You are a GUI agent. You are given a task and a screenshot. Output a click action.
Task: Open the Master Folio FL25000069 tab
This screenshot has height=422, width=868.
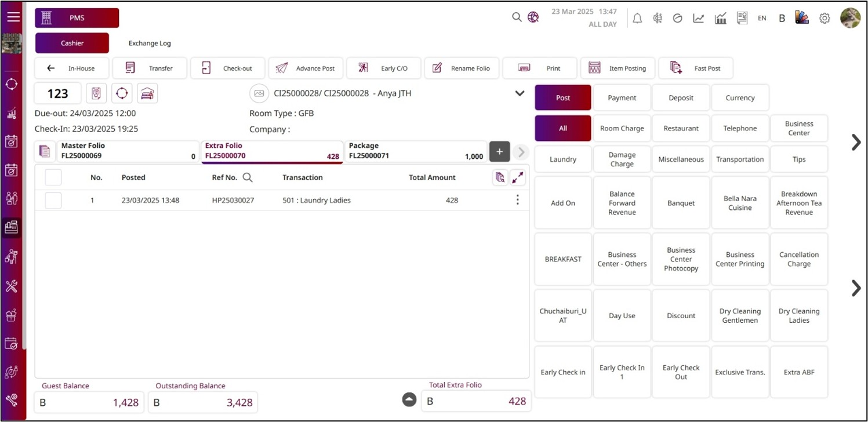[126, 151]
